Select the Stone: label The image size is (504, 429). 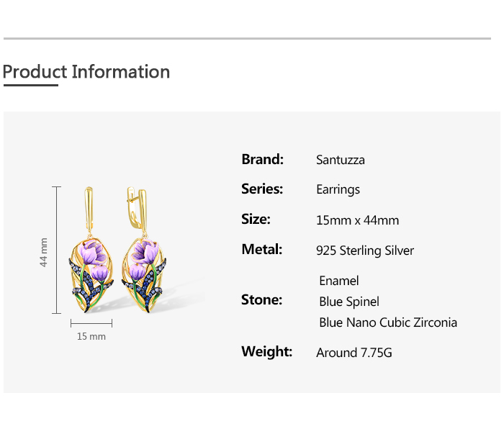[x=261, y=299]
